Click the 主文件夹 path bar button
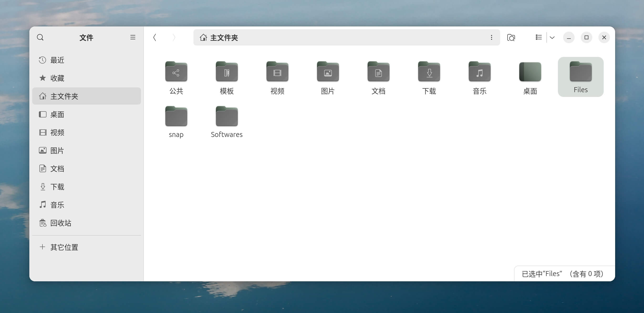 pos(219,37)
